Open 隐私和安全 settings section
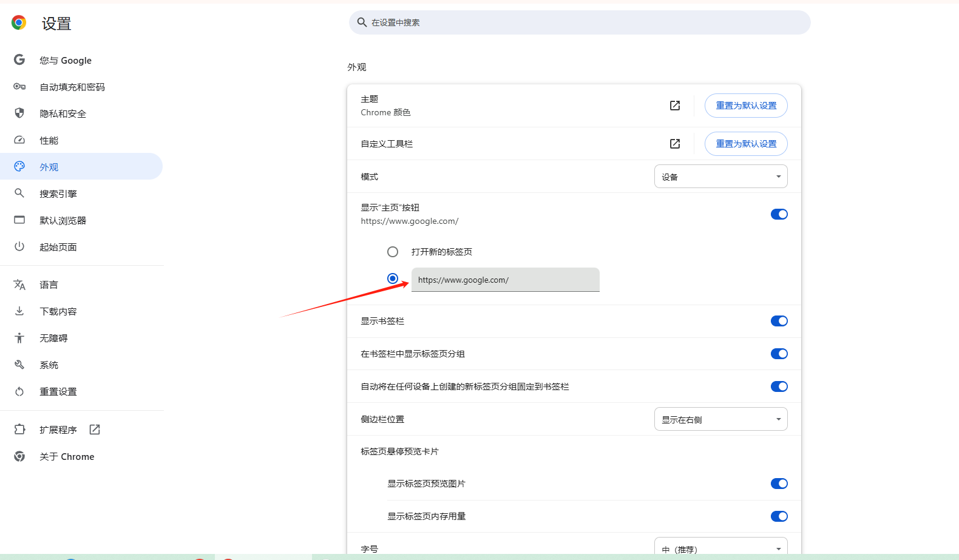959x560 pixels. point(81,113)
